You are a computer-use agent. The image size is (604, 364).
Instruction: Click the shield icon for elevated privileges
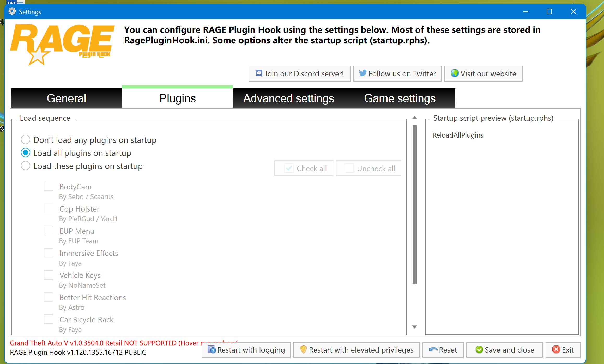click(303, 349)
